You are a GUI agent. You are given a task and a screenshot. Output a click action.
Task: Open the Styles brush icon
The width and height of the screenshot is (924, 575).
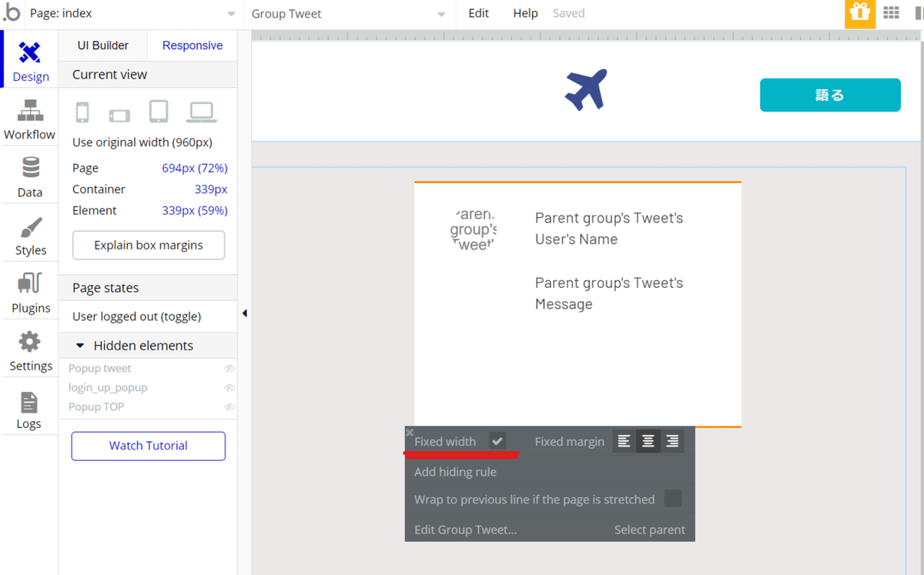click(x=30, y=235)
